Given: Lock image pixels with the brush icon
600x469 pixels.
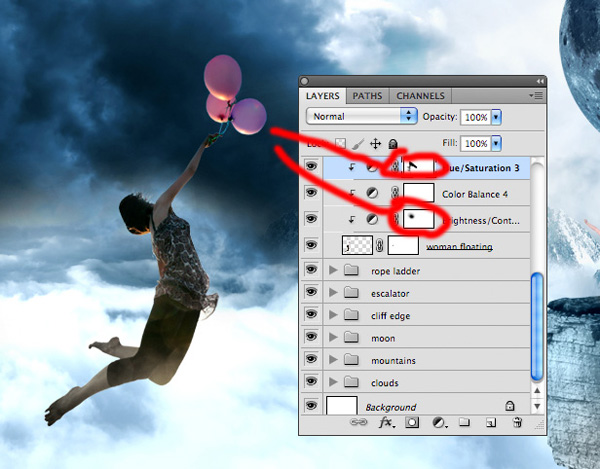Looking at the screenshot, I should tap(357, 144).
